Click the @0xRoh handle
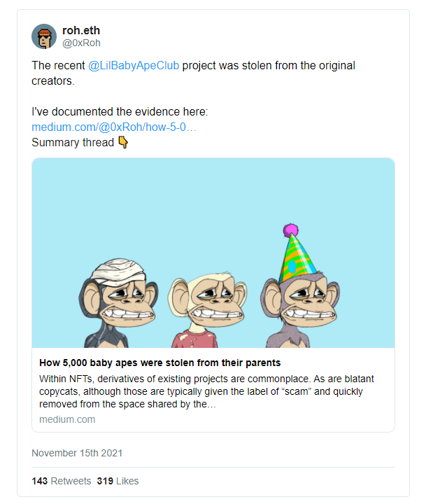426x504 pixels. pyautogui.click(x=81, y=43)
